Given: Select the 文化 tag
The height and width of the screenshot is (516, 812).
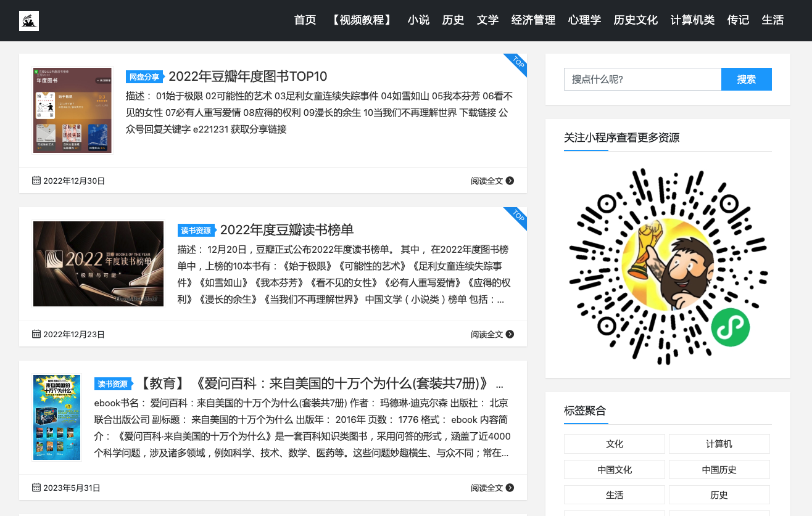Looking at the screenshot, I should 615,444.
